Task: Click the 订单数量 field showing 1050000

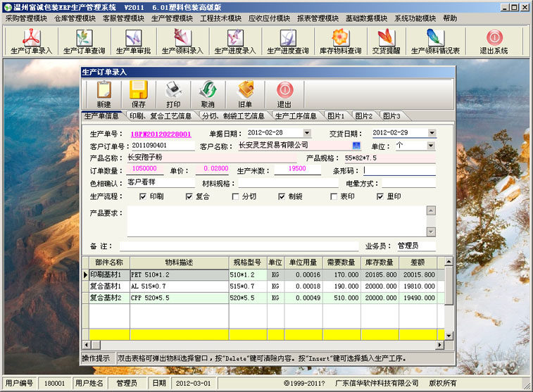Action: click(145, 169)
